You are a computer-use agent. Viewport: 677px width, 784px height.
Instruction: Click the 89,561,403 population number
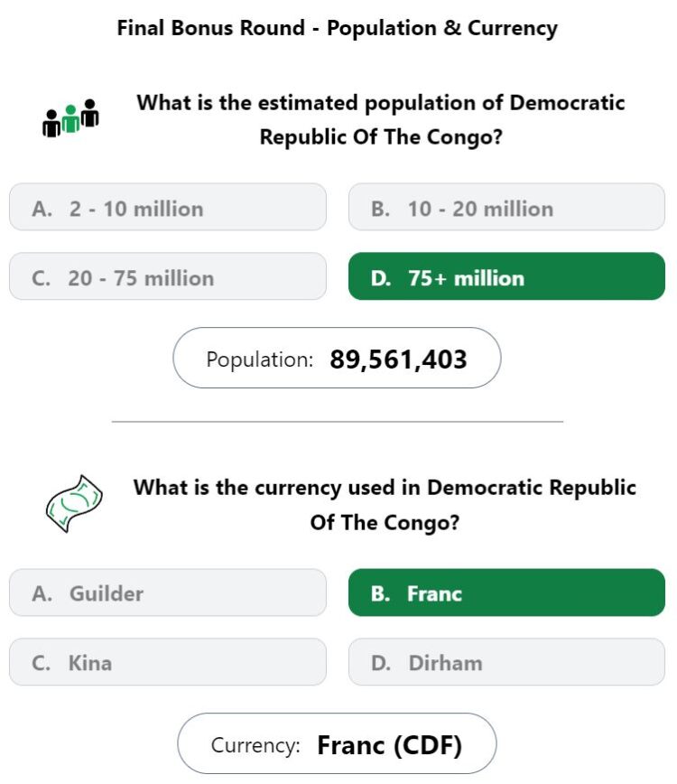click(x=398, y=359)
